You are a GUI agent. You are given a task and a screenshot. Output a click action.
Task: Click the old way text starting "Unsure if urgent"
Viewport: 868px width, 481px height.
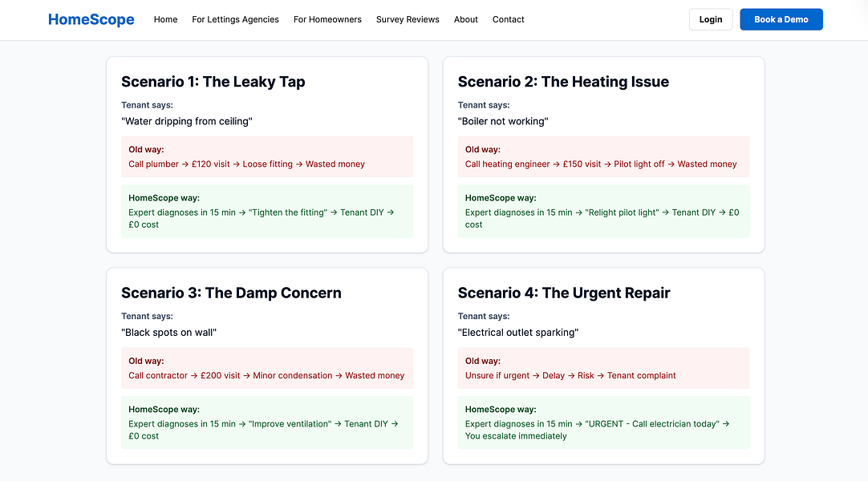[570, 375]
